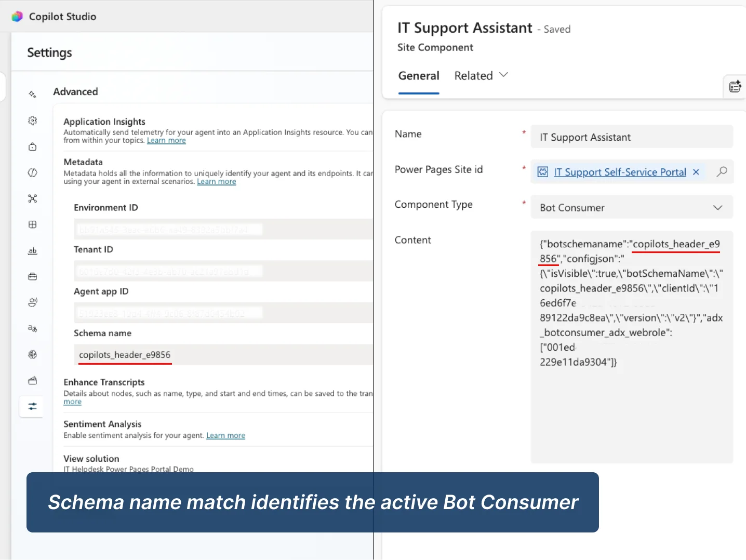
Task: Click the Component Type label
Action: tap(433, 205)
